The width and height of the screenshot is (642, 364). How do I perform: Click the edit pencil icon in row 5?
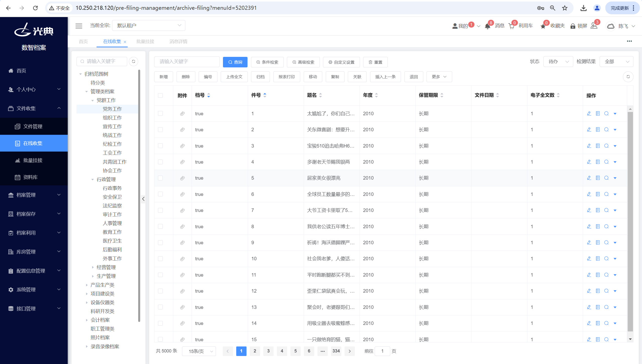click(589, 178)
